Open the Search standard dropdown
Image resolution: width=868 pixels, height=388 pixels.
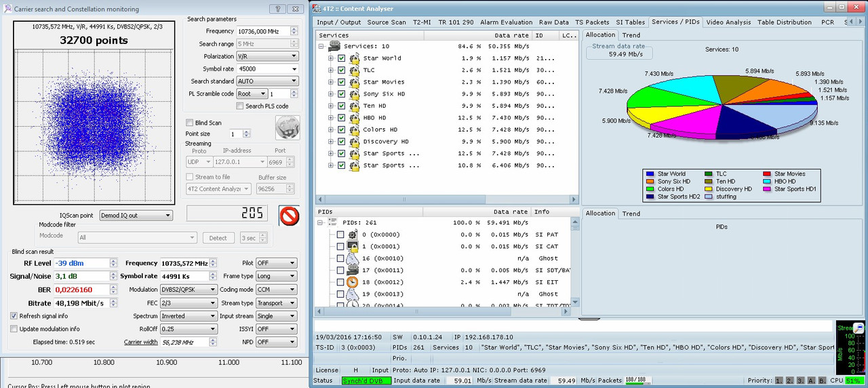click(267, 81)
